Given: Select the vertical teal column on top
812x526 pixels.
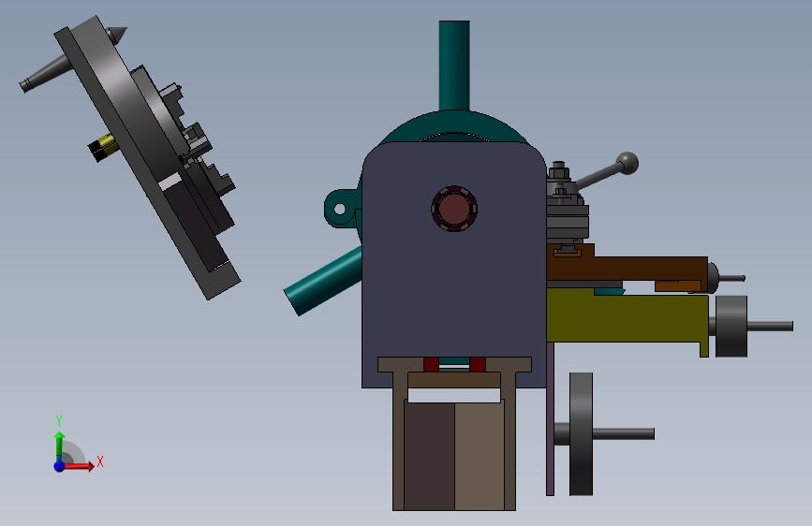Looking at the screenshot, I should click(x=454, y=66).
